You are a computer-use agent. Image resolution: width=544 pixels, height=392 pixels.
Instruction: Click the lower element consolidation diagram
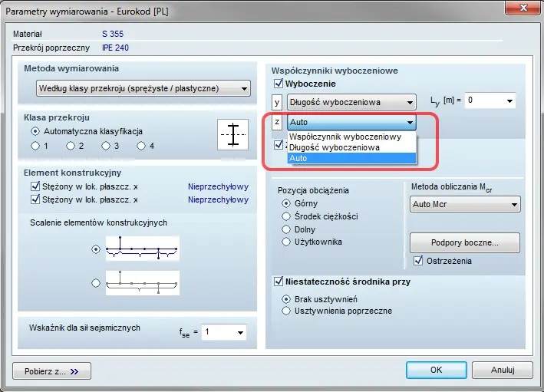142,282
